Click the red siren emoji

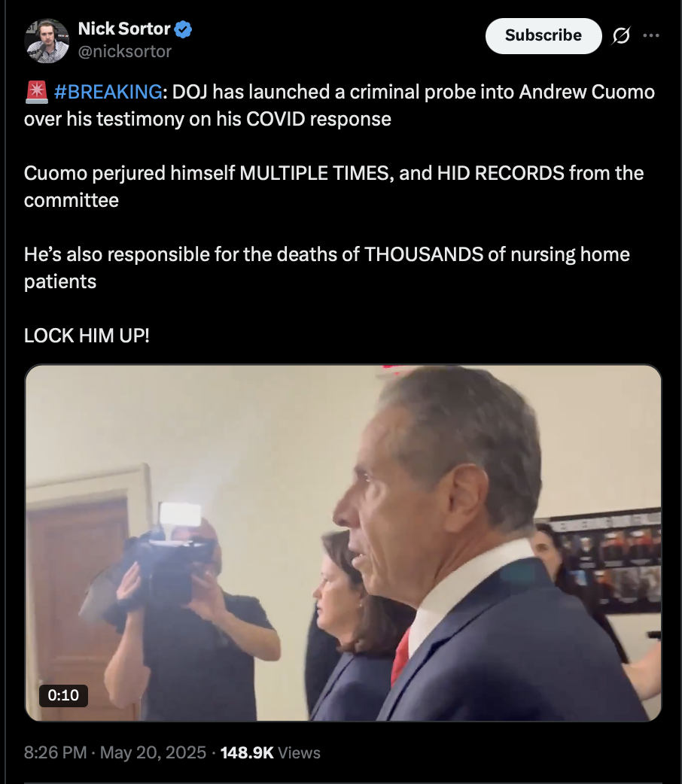tap(36, 92)
